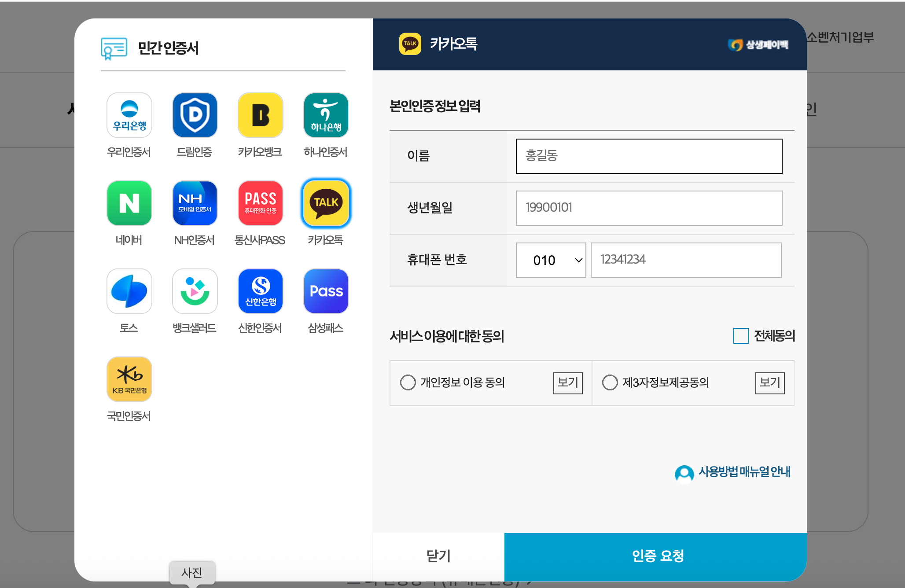905x588 pixels.
Task: Choose the 뱅크샐러드 icon
Action: coord(195,291)
